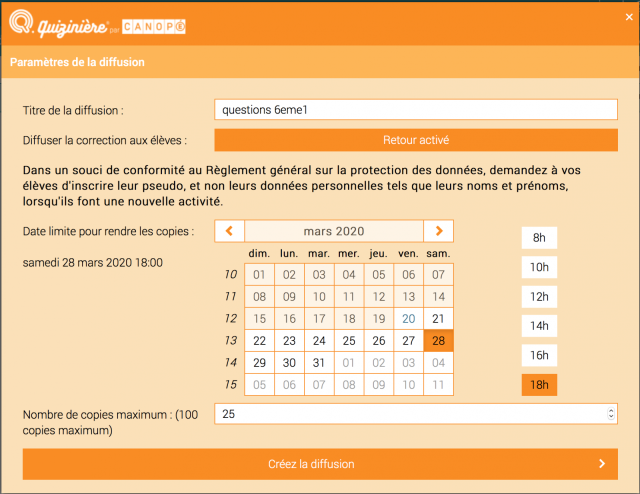Set deadline hour to 16h
The image size is (640, 494).
click(x=539, y=355)
